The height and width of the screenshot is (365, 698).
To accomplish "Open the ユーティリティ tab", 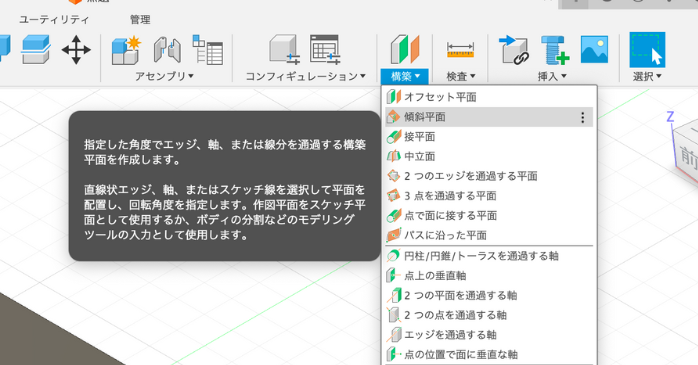I will 54,20.
